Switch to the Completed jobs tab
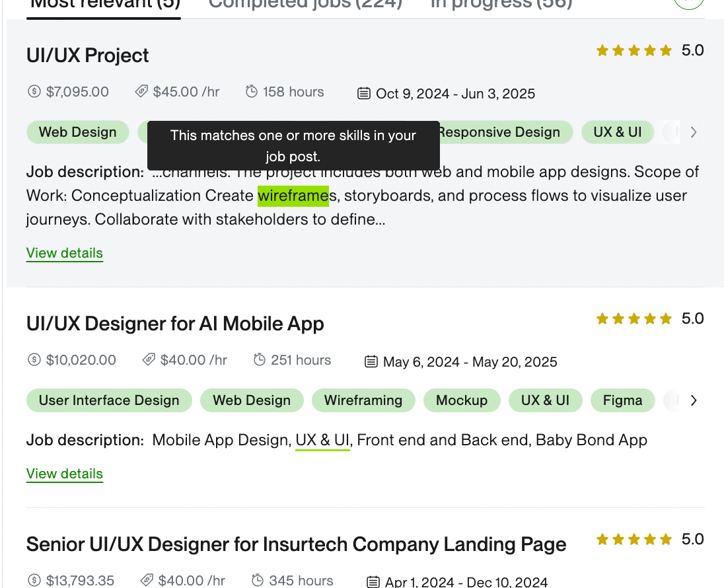724x588 pixels. [x=305, y=5]
